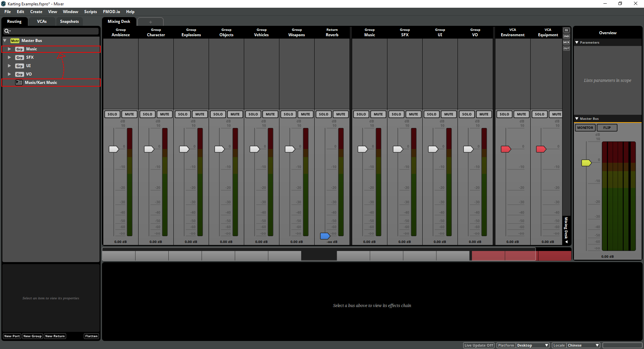Click the Grp badge icon beside SFX
644x349 pixels.
tap(19, 57)
